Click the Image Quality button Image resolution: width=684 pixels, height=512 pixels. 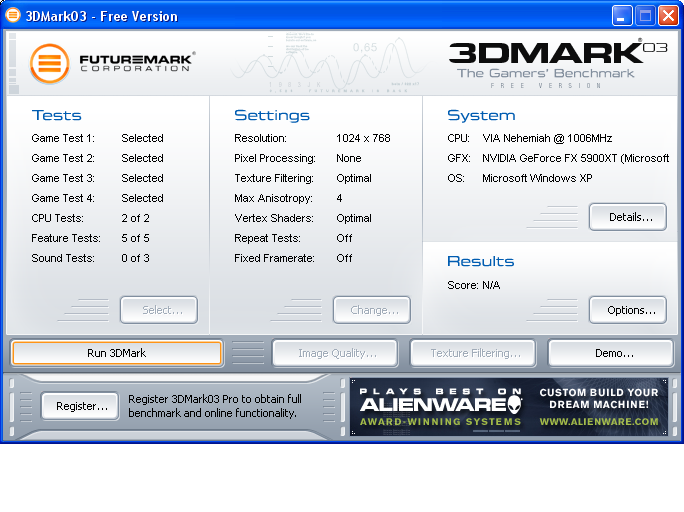(335, 353)
